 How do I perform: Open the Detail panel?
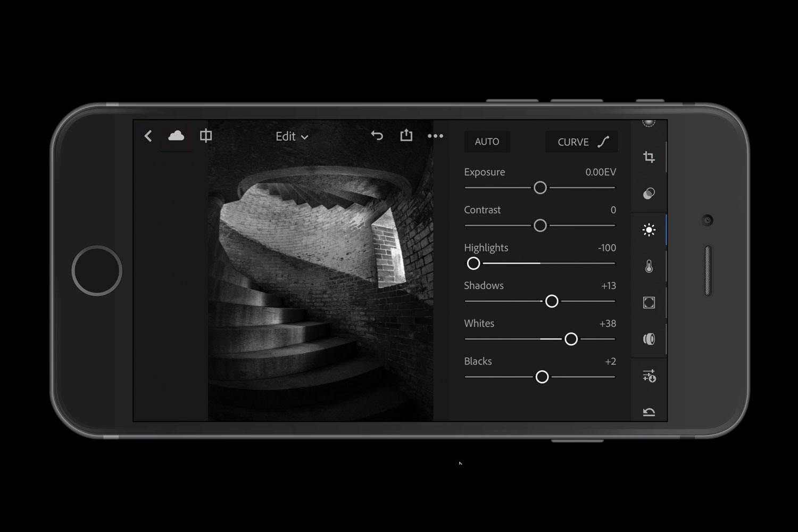pos(649,339)
